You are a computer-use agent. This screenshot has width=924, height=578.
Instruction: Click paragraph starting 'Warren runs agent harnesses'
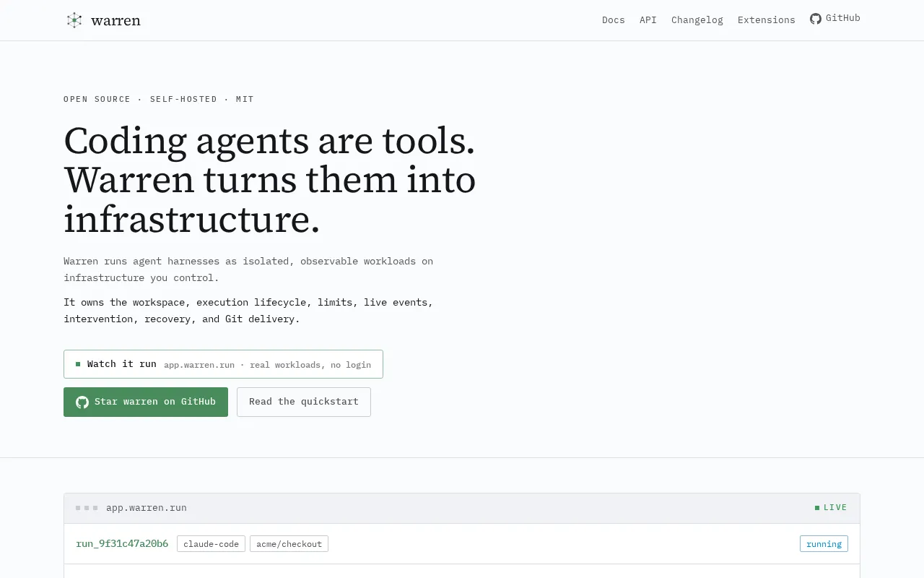point(248,269)
